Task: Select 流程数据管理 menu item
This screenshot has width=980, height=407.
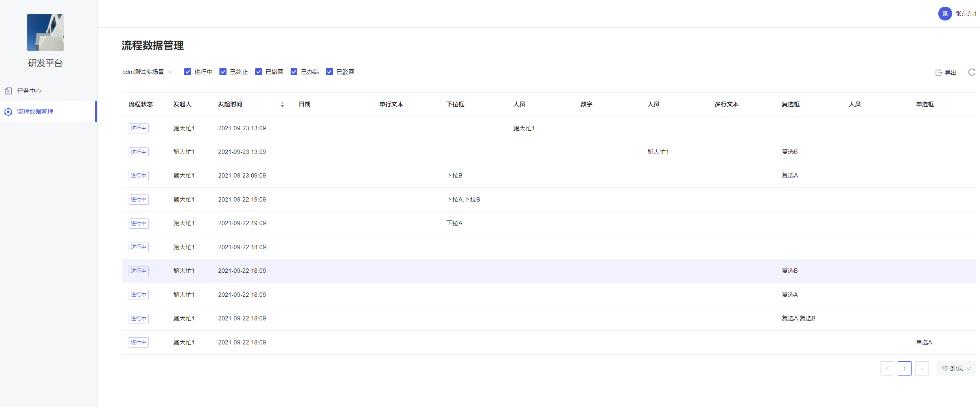Action: point(48,112)
